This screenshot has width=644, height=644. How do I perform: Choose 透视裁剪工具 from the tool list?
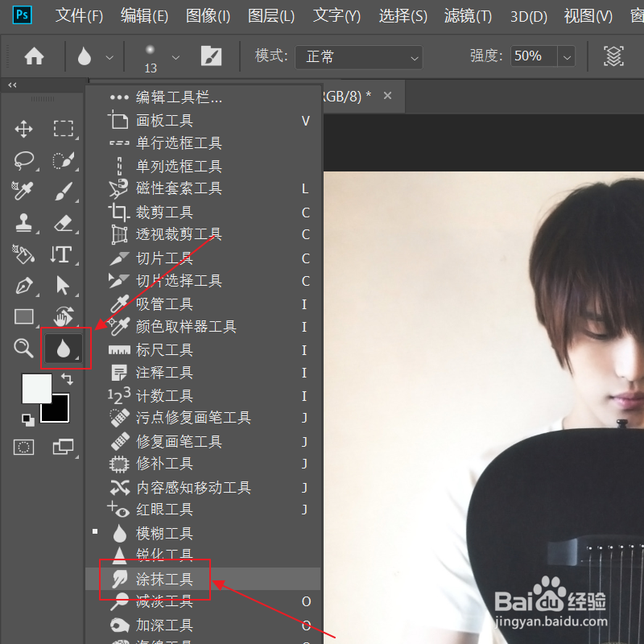pyautogui.click(x=203, y=234)
